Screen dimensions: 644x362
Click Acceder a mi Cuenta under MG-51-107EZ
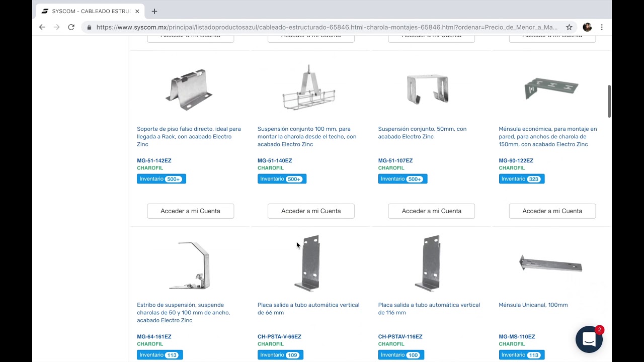pyautogui.click(x=431, y=211)
